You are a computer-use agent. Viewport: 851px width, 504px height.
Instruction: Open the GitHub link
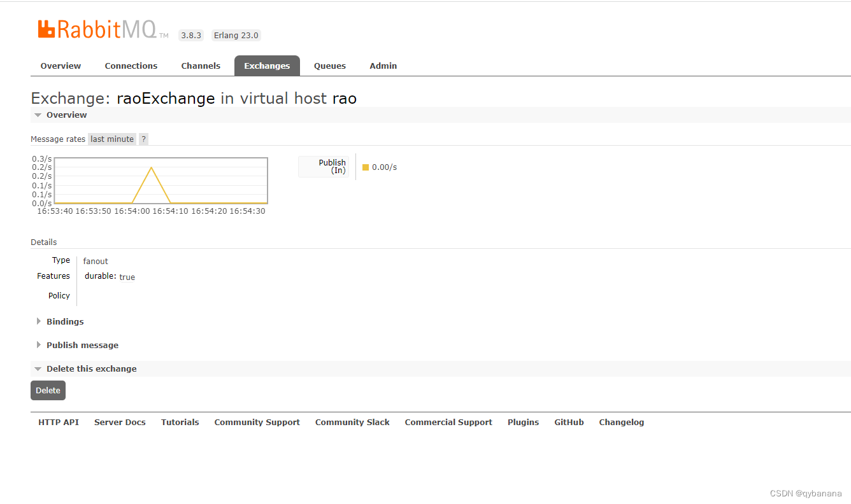(x=569, y=422)
